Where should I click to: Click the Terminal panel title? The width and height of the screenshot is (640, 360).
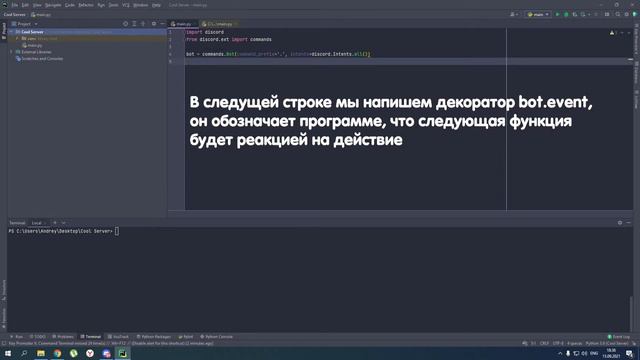(17, 223)
